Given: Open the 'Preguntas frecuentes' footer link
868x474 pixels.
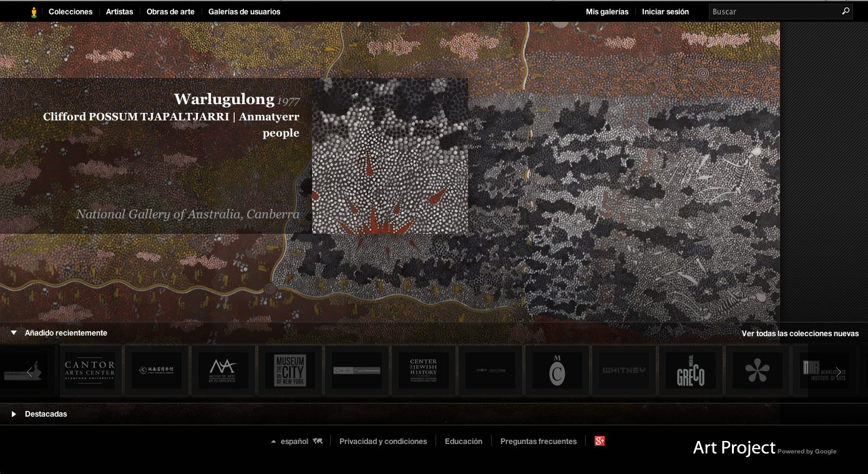Looking at the screenshot, I should tap(538, 442).
